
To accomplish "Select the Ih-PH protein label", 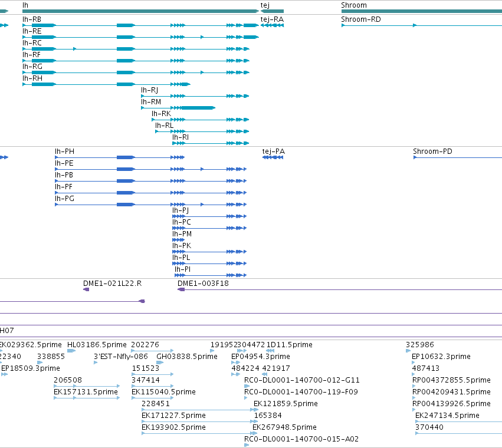I will point(64,151).
